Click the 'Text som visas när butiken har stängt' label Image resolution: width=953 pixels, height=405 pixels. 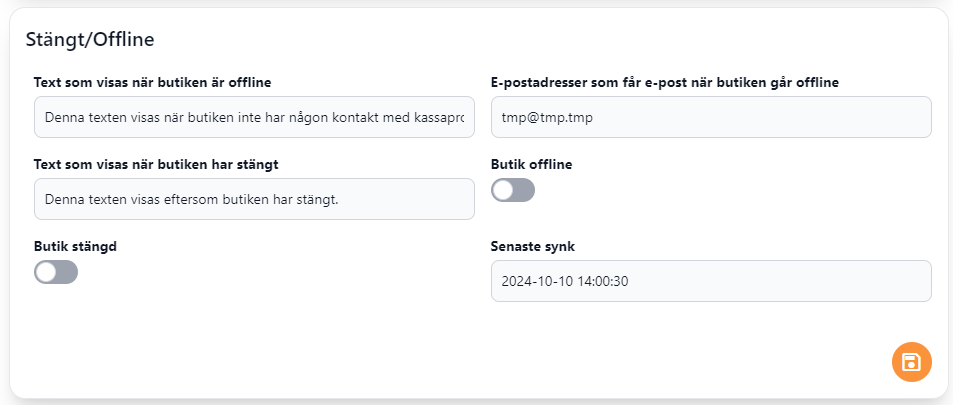162,164
